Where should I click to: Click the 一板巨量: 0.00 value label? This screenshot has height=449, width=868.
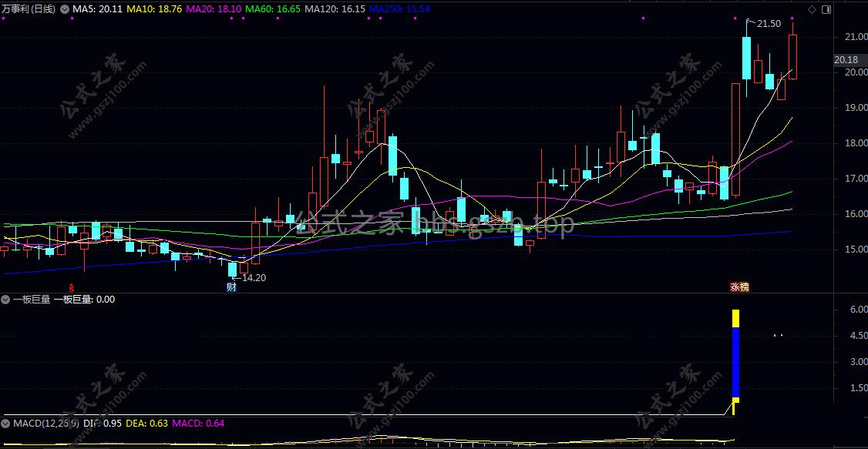point(85,300)
